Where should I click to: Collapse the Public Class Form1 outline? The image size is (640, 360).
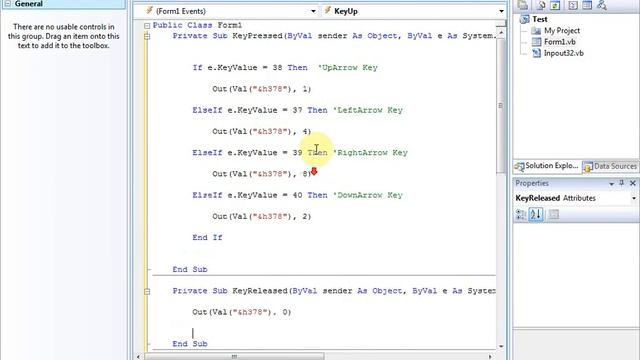coord(147,26)
